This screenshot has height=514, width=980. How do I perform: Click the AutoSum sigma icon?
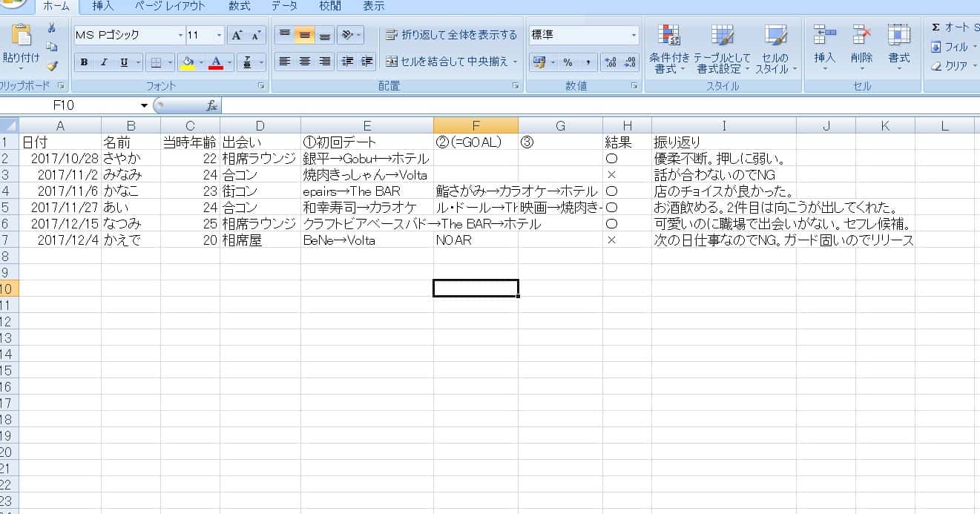click(x=935, y=27)
